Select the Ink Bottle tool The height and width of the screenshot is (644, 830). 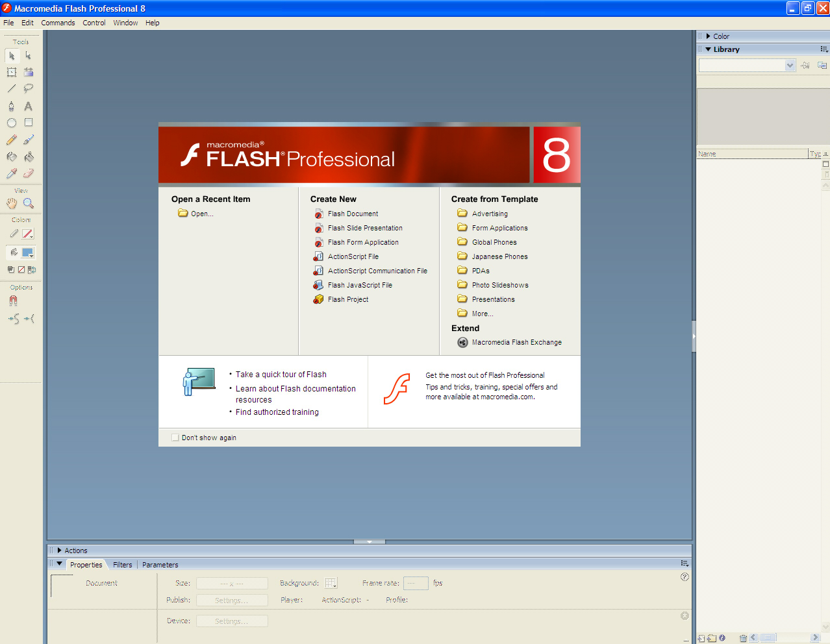[12, 156]
